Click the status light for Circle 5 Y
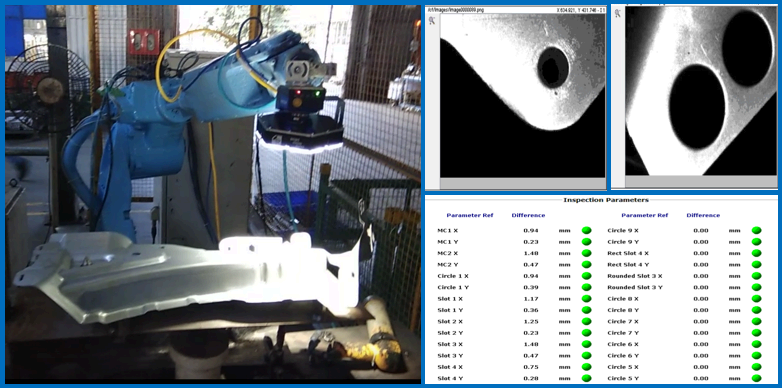This screenshot has height=388, width=782. point(757,379)
